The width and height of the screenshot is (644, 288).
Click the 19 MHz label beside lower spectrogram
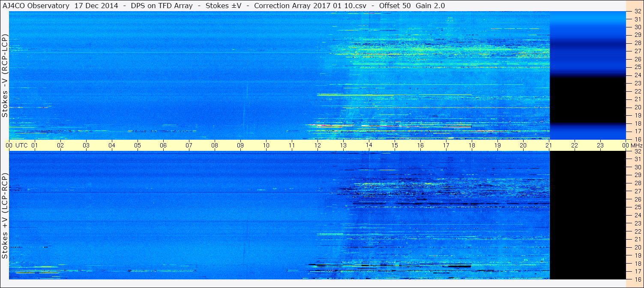pos(638,255)
